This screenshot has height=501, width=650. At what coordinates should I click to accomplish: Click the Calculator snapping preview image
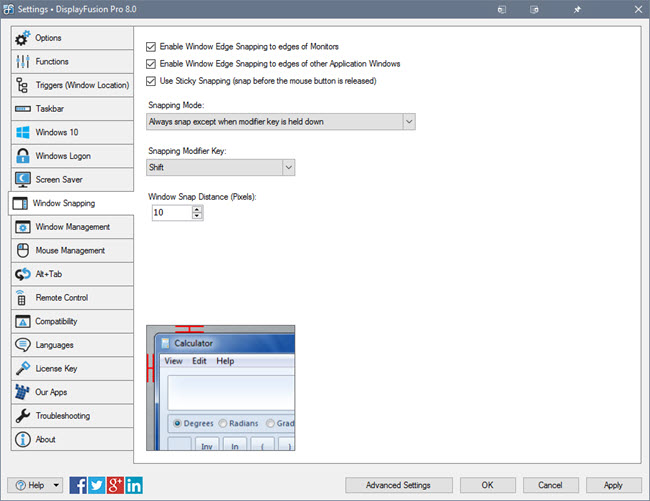(x=221, y=388)
